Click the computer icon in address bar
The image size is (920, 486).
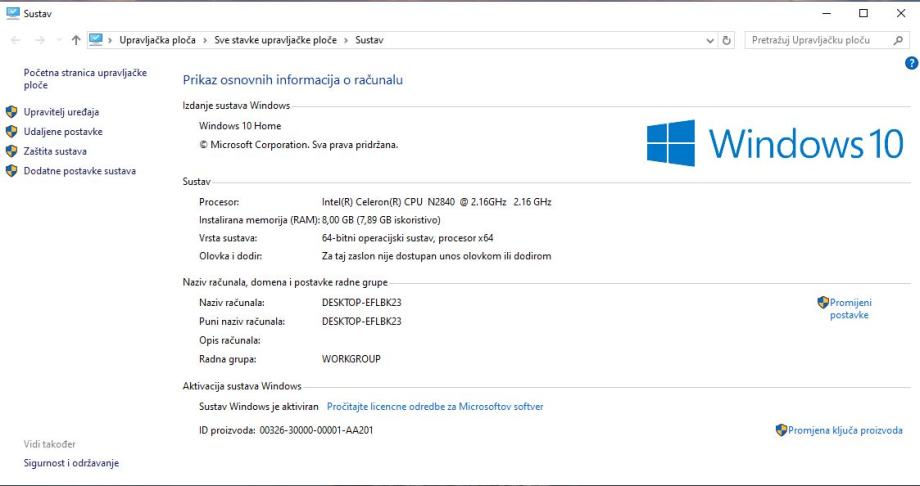(x=96, y=40)
